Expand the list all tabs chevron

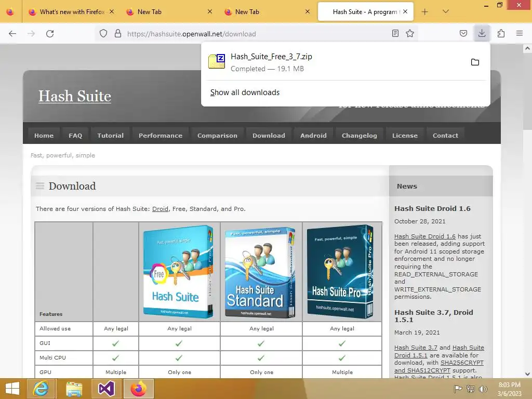[x=446, y=12]
